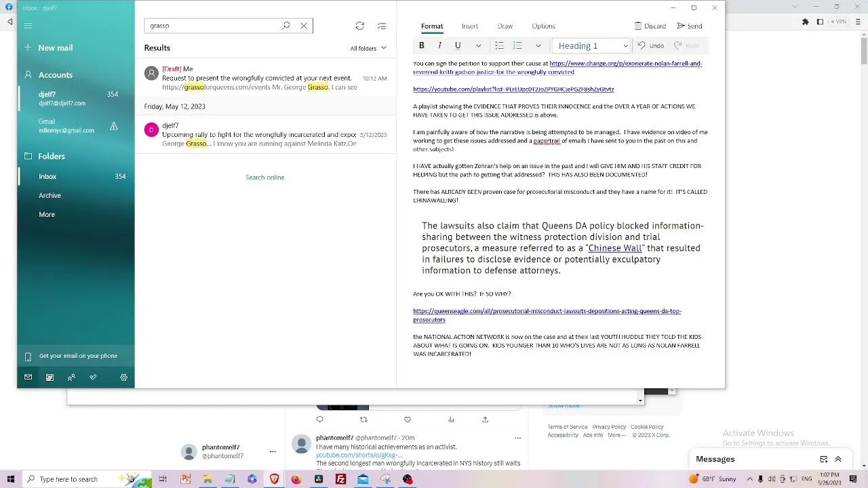Open the font formatting dropdown arrow
868x488 pixels.
tap(478, 45)
